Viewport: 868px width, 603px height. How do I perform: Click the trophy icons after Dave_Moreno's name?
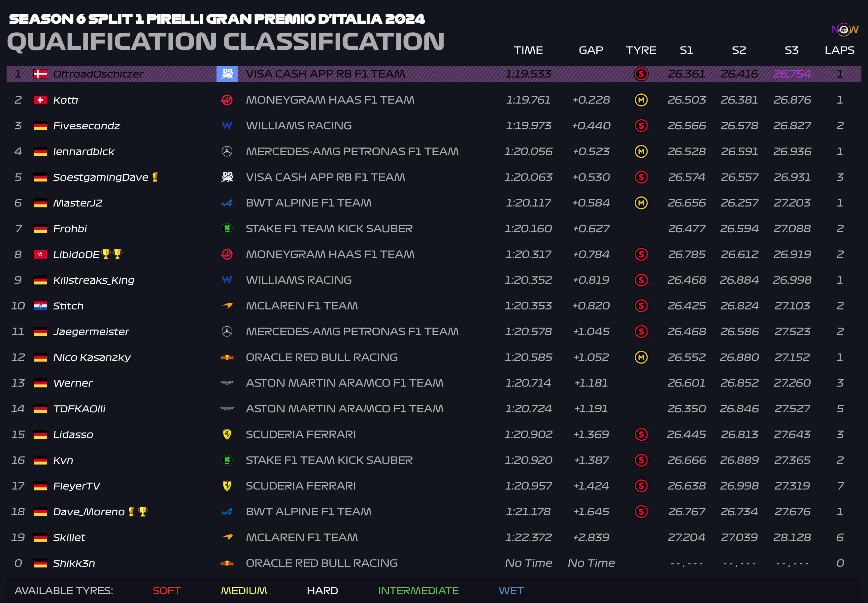click(x=138, y=512)
